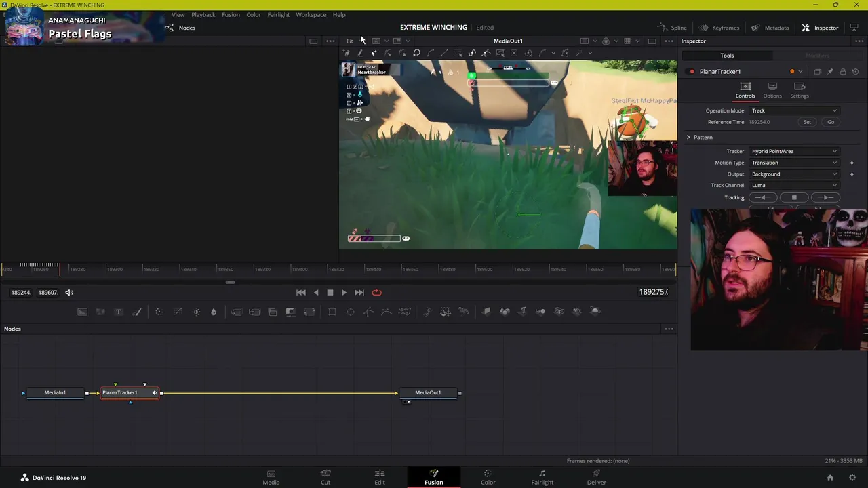Screen dimensions: 868x488
Task: Select the Insert and Modify point tool
Action: point(374,53)
